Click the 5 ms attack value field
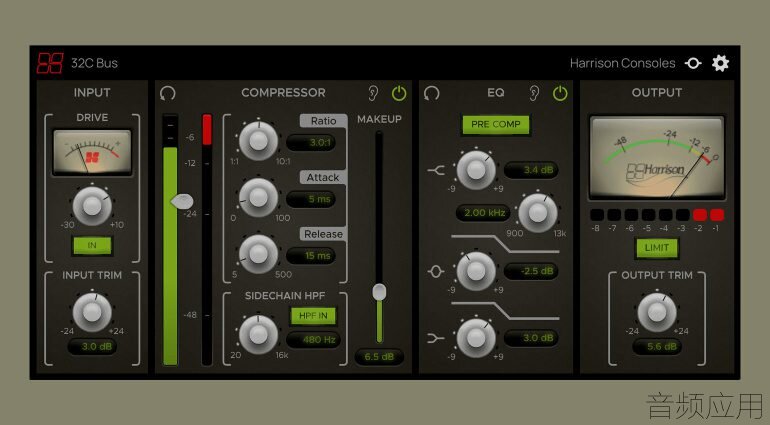 pyautogui.click(x=310, y=199)
